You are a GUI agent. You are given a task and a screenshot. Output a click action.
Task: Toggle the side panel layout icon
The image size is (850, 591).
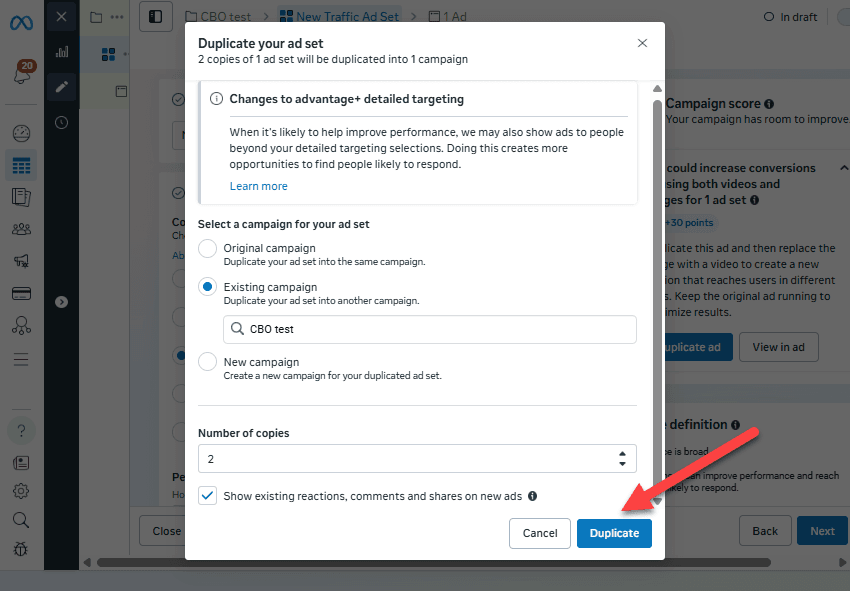click(x=156, y=17)
